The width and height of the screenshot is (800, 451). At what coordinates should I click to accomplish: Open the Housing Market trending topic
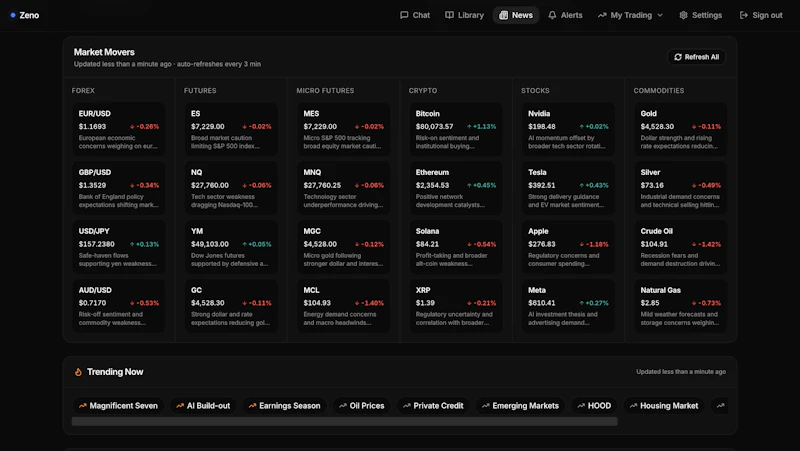[664, 406]
